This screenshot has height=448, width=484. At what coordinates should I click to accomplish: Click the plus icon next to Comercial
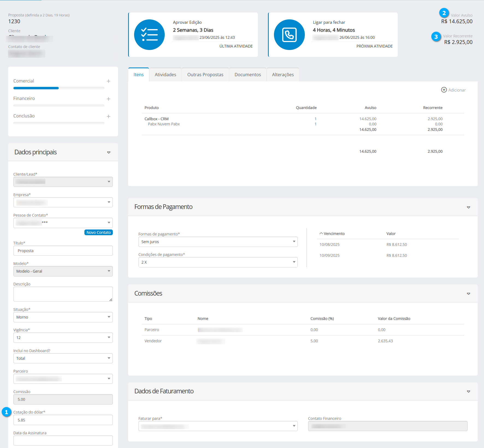click(x=108, y=81)
